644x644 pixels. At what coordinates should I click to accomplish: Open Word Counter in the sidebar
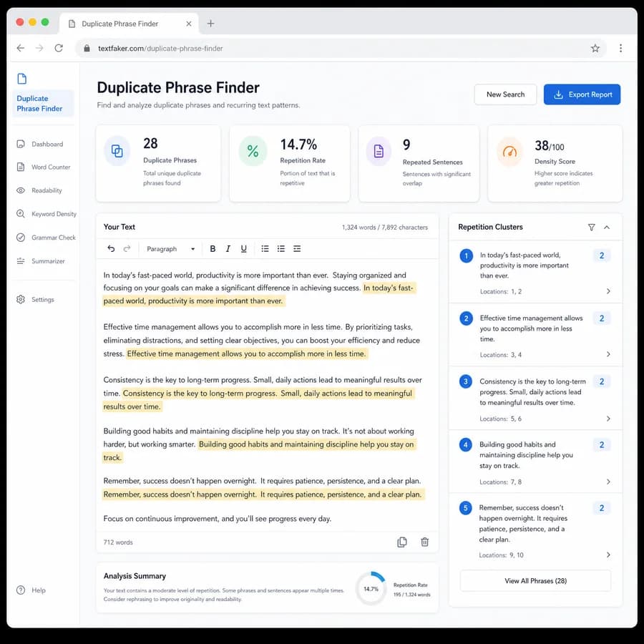coord(43,167)
